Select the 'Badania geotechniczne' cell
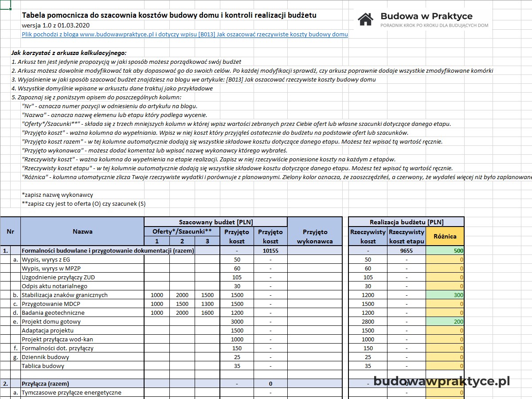This screenshot has width=532, height=399. pos(82,313)
